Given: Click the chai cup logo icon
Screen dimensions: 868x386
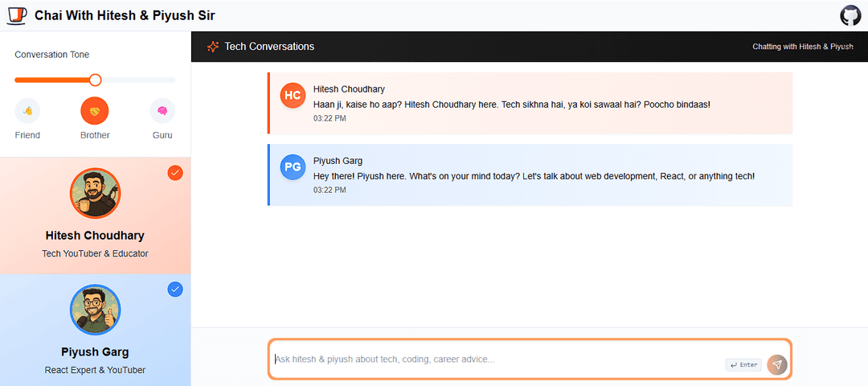Looking at the screenshot, I should tap(16, 15).
